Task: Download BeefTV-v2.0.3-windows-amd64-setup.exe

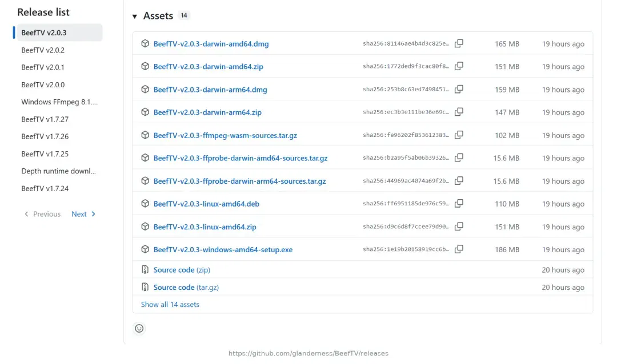Action: coord(223,249)
